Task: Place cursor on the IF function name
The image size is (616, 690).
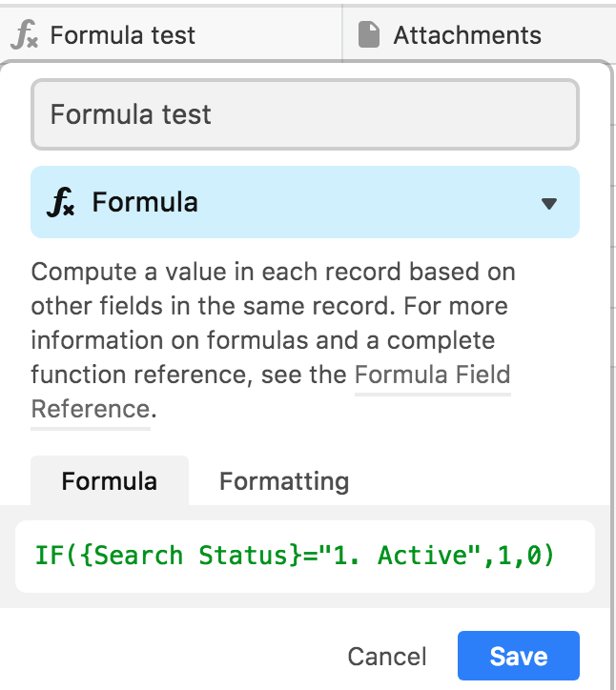Action: pyautogui.click(x=49, y=556)
